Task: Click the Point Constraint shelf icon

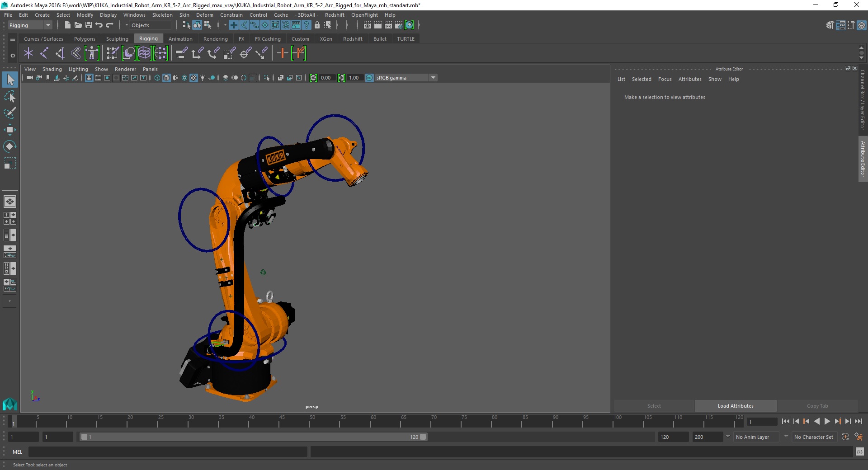Action: pyautogui.click(x=197, y=53)
